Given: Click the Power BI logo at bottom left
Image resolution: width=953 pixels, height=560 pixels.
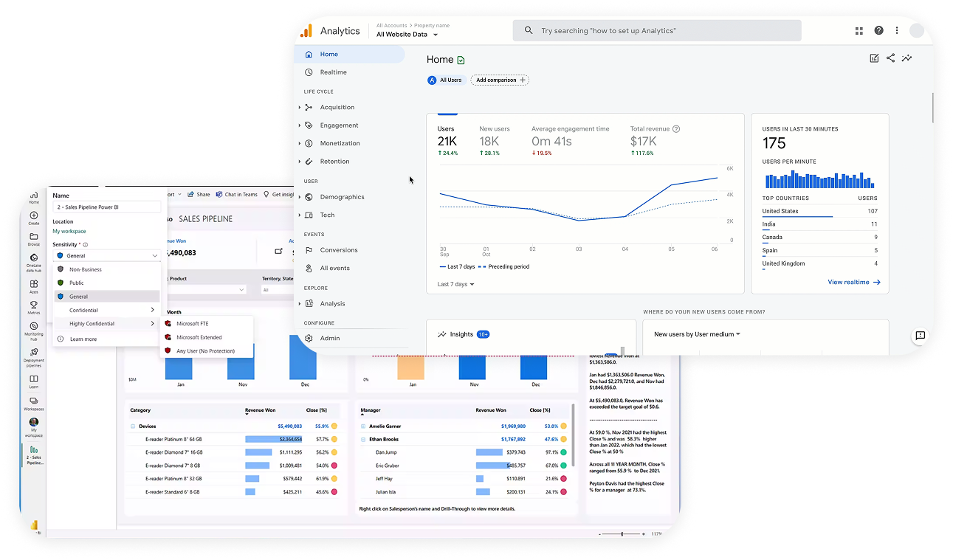Looking at the screenshot, I should pyautogui.click(x=34, y=525).
